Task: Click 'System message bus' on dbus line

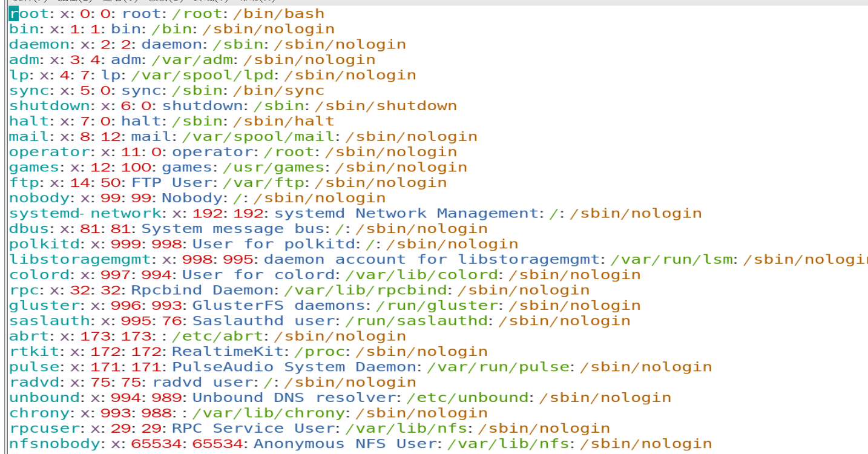Action: [233, 229]
